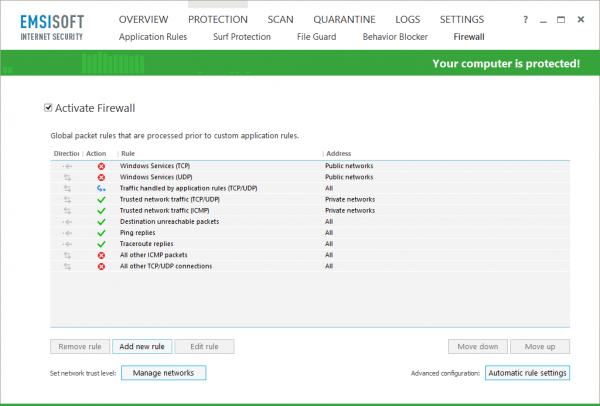Open help via the question mark icon
The height and width of the screenshot is (406, 600).
(x=525, y=20)
